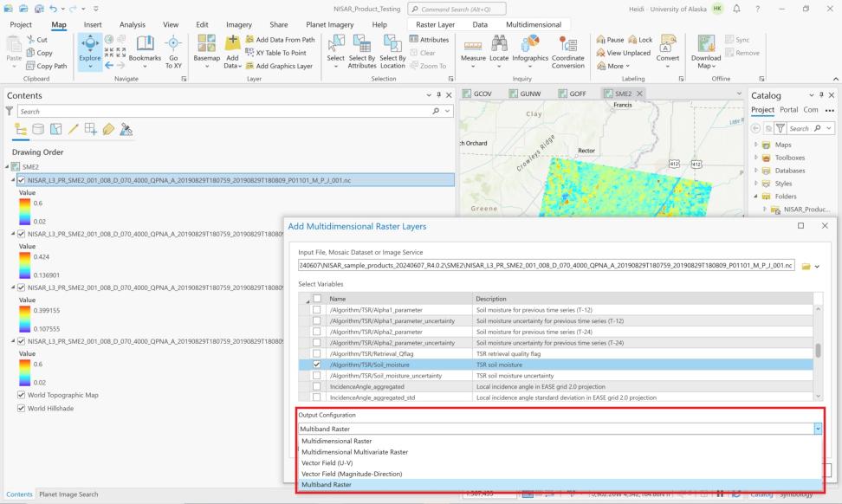Open the Analysis ribbon tab

click(x=132, y=25)
